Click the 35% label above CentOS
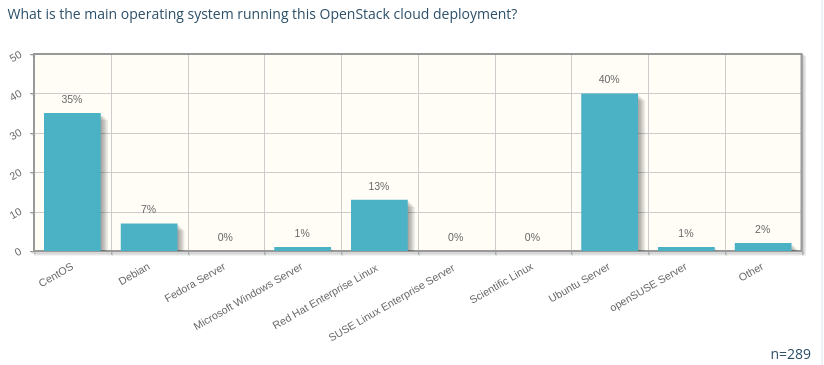This screenshot has height=365, width=824. tap(72, 99)
